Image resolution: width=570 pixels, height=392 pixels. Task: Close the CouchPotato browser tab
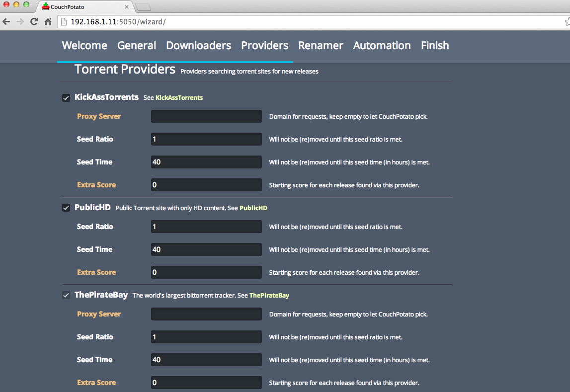127,7
